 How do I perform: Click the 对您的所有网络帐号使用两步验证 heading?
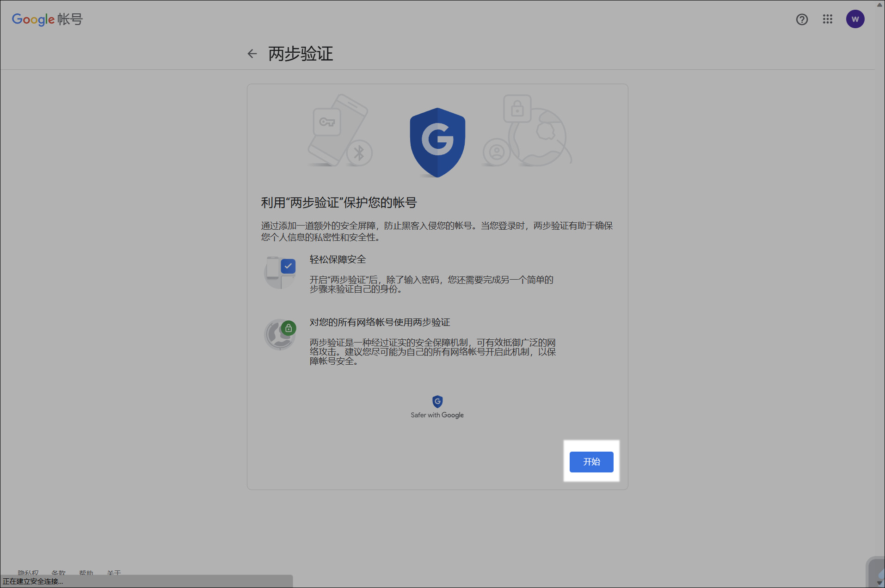pos(380,322)
